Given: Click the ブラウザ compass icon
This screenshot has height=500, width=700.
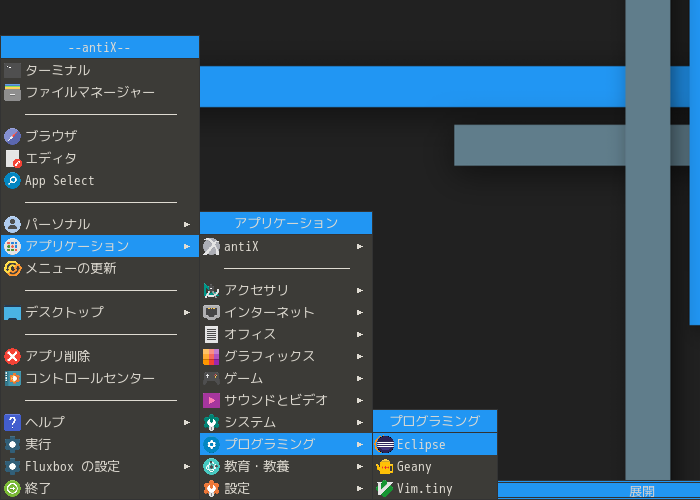Looking at the screenshot, I should tap(12, 136).
